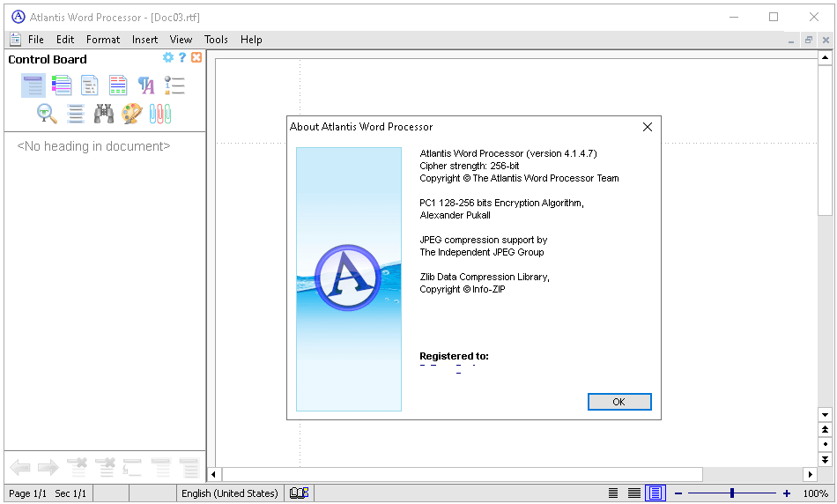This screenshot has height=504, width=837.
Task: Open the bullets and numbering list icon
Action: point(174,85)
